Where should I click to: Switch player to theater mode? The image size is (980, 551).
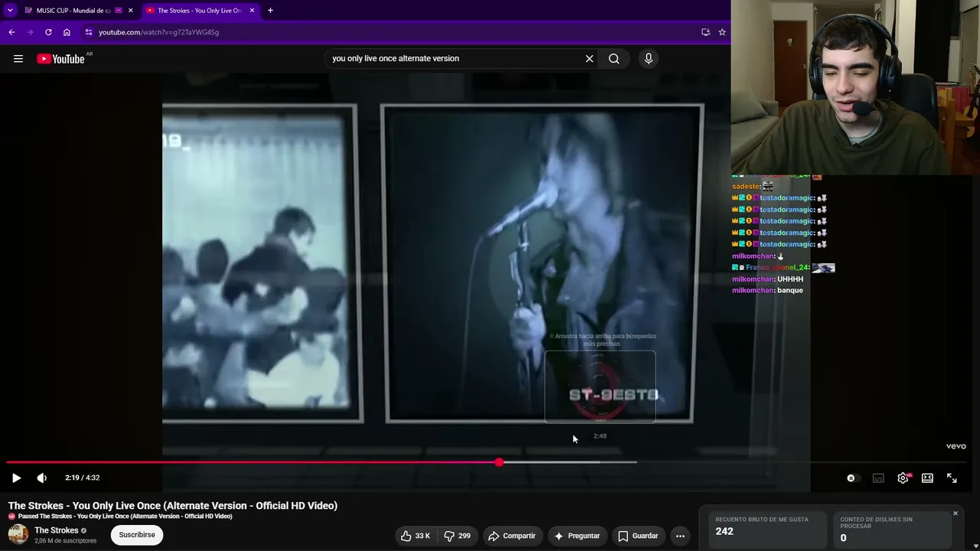click(927, 478)
